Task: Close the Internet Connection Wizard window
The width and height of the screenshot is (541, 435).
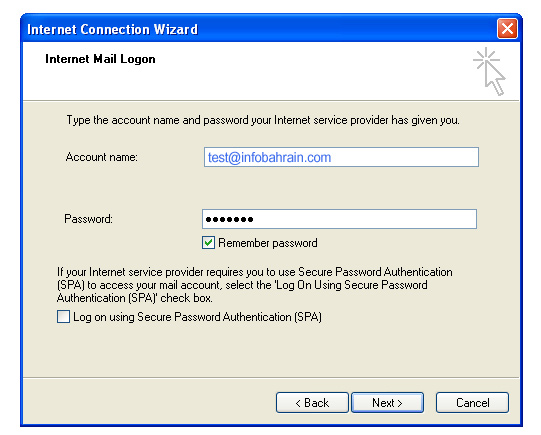Action: pos(507,29)
